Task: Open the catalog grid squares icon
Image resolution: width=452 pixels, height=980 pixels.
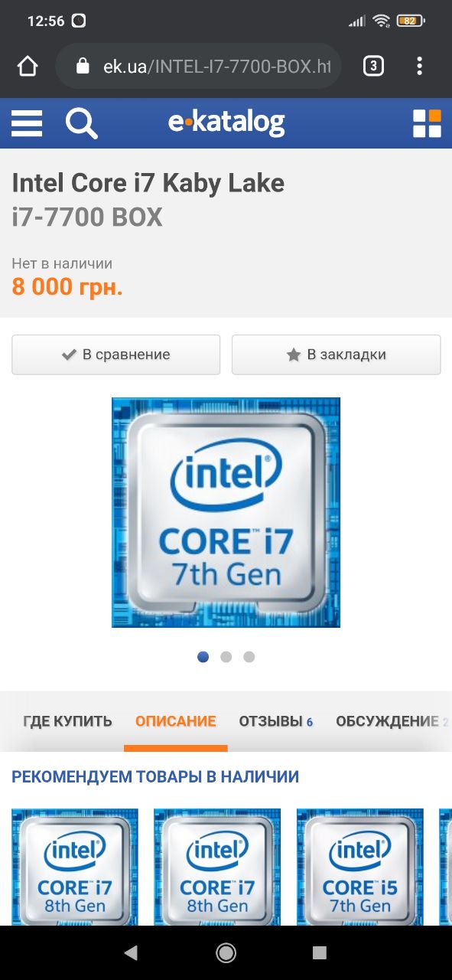Action: coord(427,123)
